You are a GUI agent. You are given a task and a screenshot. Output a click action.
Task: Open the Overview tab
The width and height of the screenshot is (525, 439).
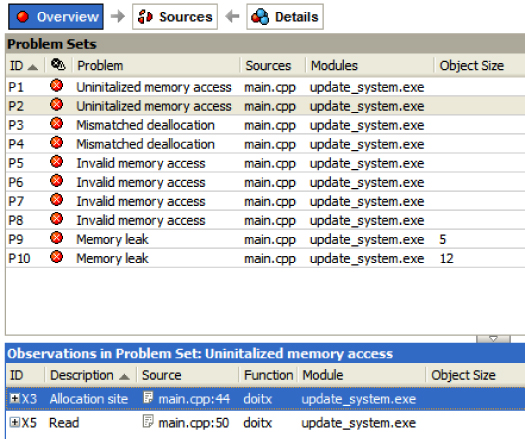click(x=56, y=17)
